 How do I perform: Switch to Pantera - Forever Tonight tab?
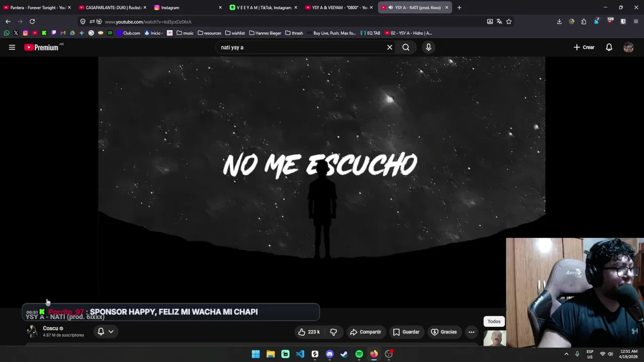tap(37, 8)
